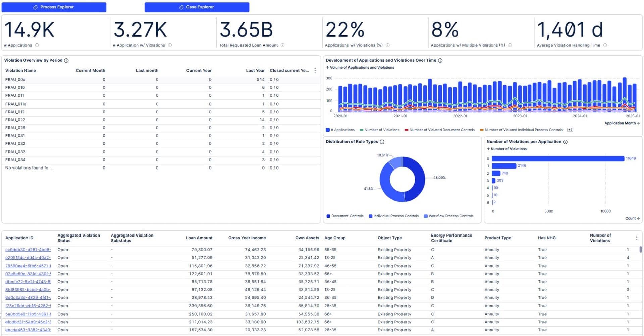
Task: Select the FRAU_022 violation row
Action: tap(161, 120)
